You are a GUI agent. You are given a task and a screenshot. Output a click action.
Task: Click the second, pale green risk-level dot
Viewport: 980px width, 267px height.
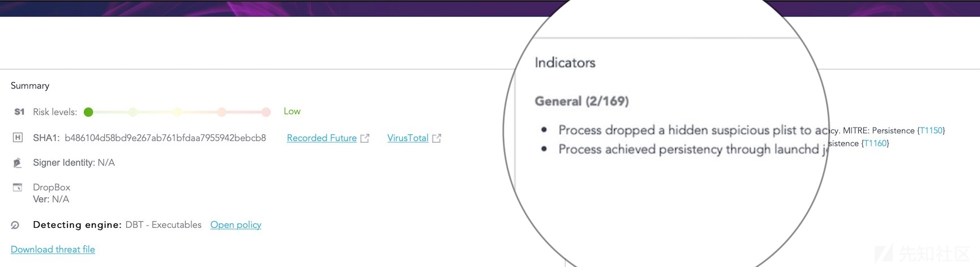(x=132, y=112)
